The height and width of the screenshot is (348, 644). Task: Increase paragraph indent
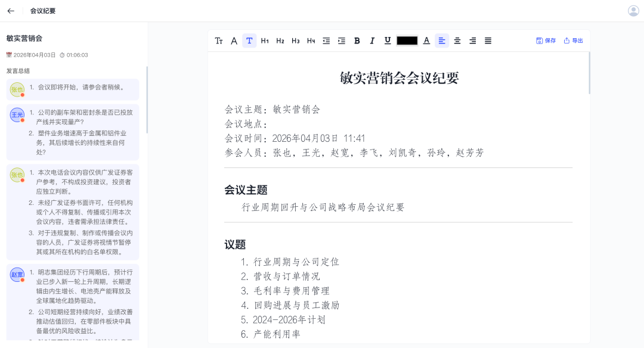[x=342, y=41]
